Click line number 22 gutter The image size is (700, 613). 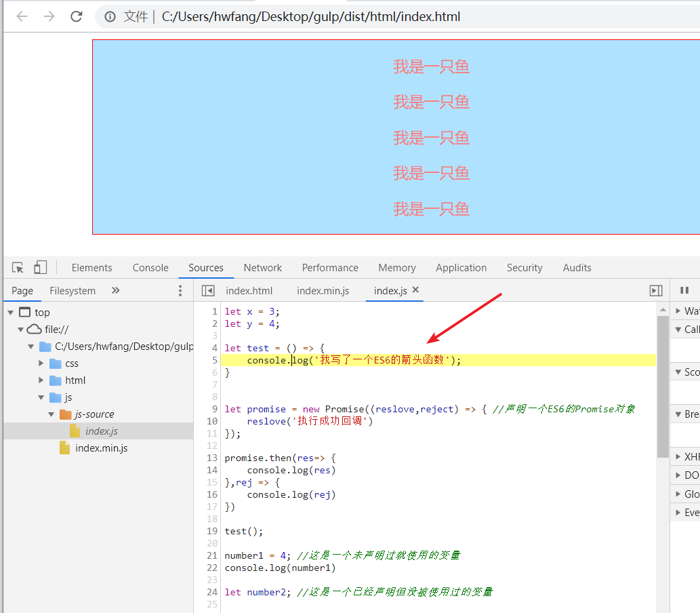pyautogui.click(x=211, y=568)
